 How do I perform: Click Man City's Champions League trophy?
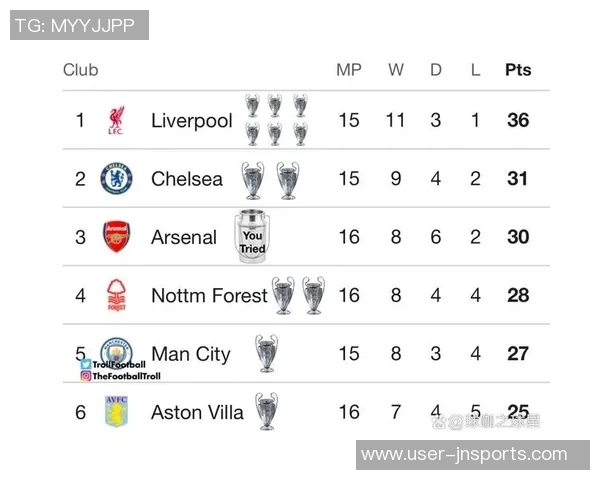[x=266, y=353]
